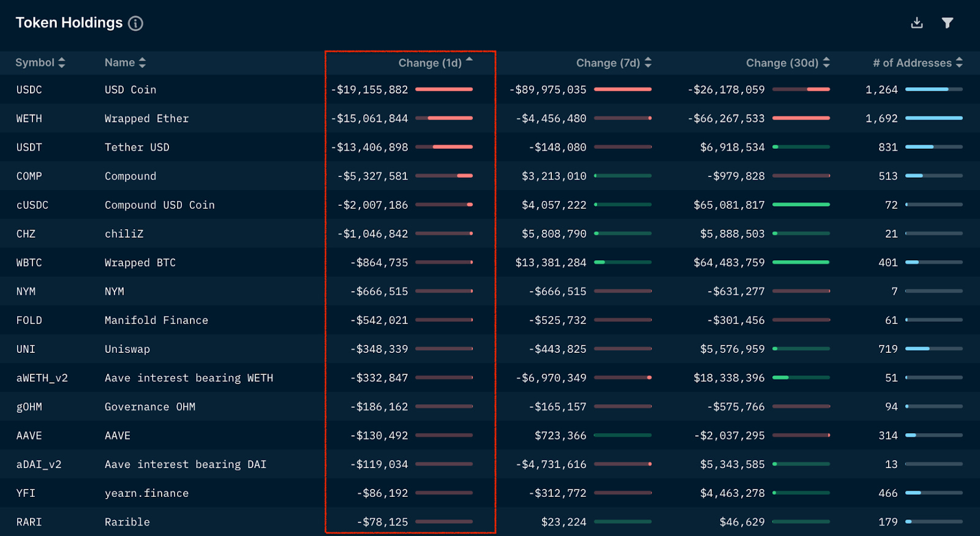This screenshot has width=980, height=536.
Task: Click cUSDC 30d change green bar
Action: (x=801, y=205)
